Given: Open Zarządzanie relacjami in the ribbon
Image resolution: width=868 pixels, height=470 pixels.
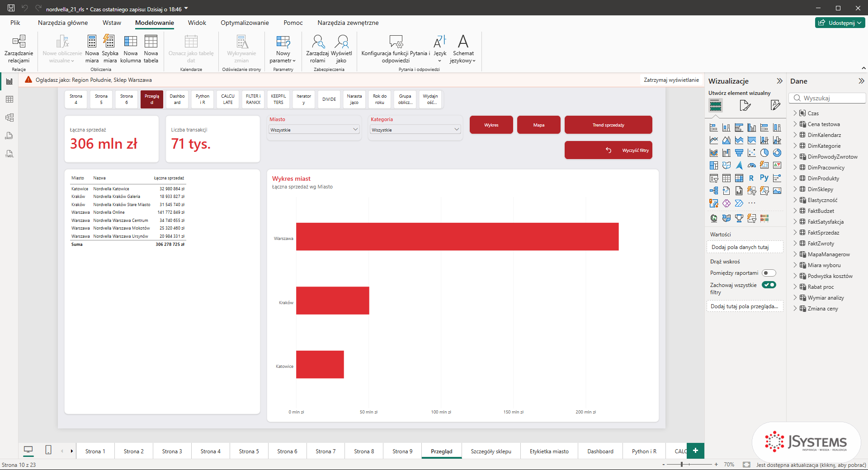Looking at the screenshot, I should coord(19,49).
